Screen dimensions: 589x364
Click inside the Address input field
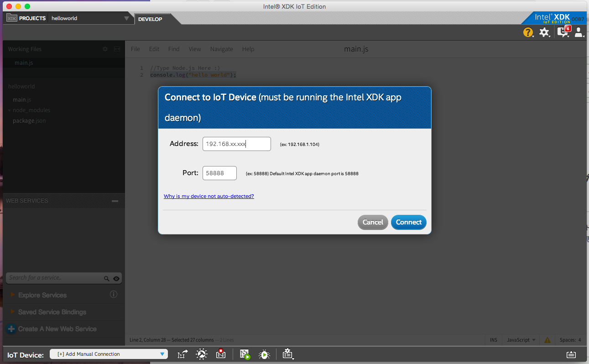[x=236, y=144]
